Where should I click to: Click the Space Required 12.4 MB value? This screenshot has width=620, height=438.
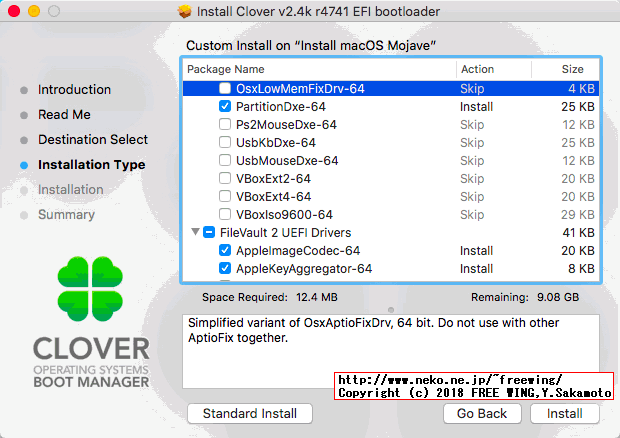click(x=317, y=297)
